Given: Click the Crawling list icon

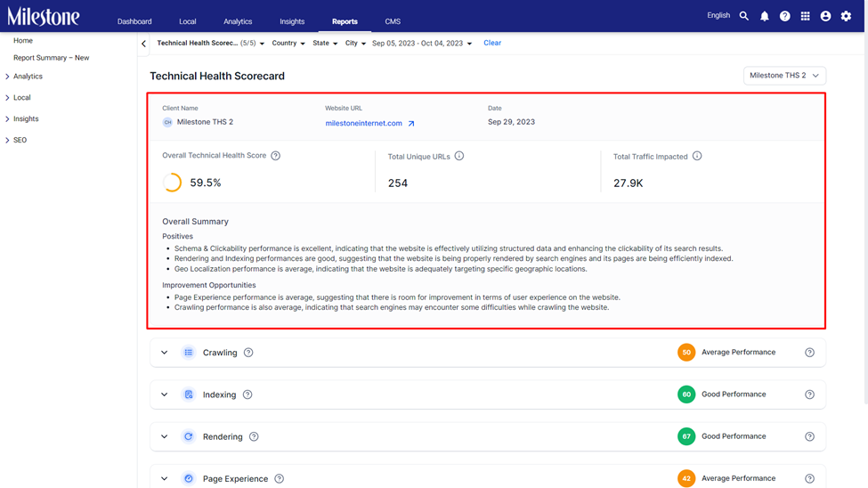Looking at the screenshot, I should pos(189,353).
